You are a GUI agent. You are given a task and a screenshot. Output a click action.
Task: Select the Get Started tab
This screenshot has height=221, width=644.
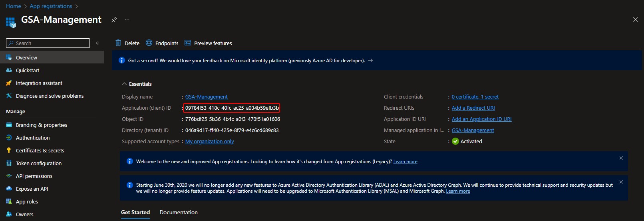point(135,212)
